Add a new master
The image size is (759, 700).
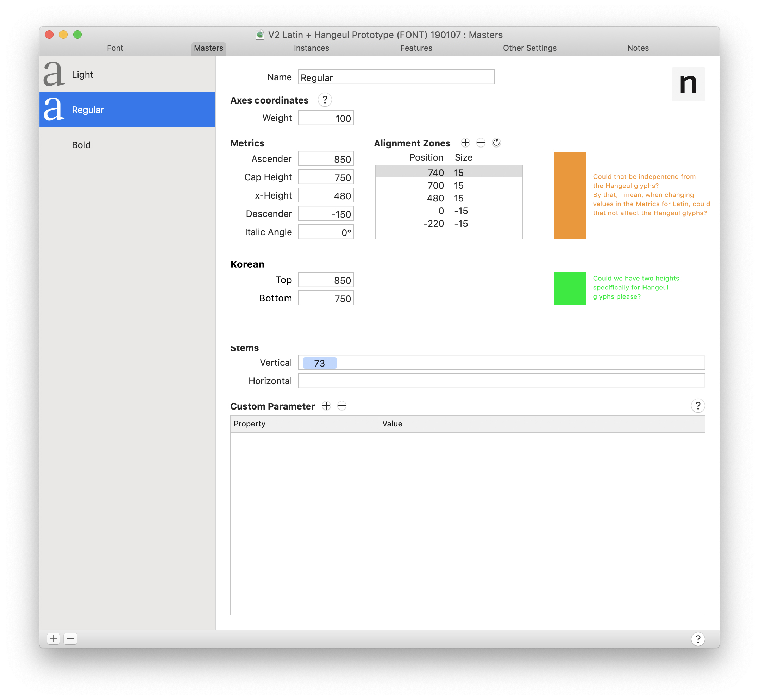pos(54,639)
